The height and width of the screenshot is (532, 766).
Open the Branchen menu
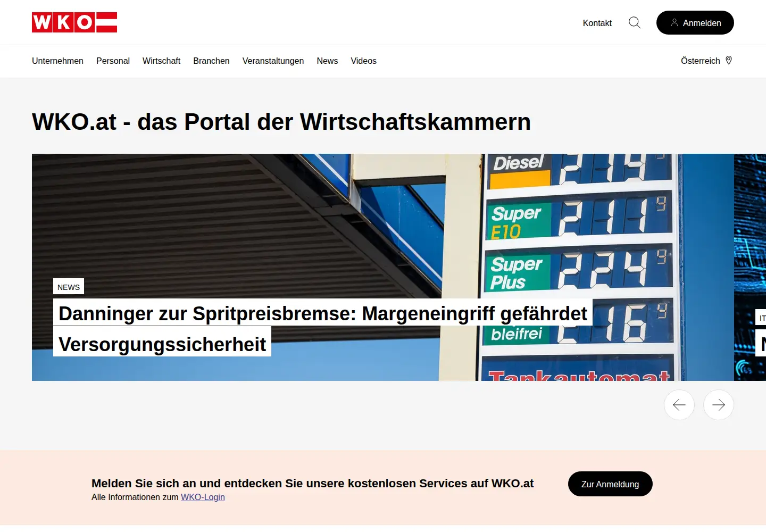click(211, 61)
